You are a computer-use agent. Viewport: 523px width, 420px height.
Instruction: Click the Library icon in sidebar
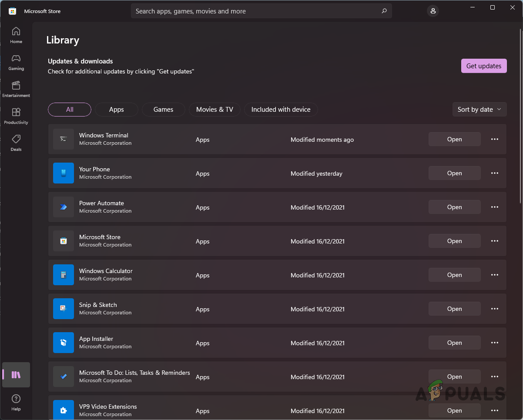[x=16, y=375]
